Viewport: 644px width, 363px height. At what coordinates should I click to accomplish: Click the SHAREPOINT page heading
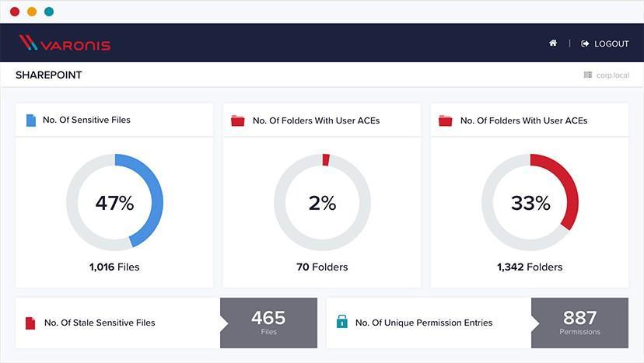point(48,75)
